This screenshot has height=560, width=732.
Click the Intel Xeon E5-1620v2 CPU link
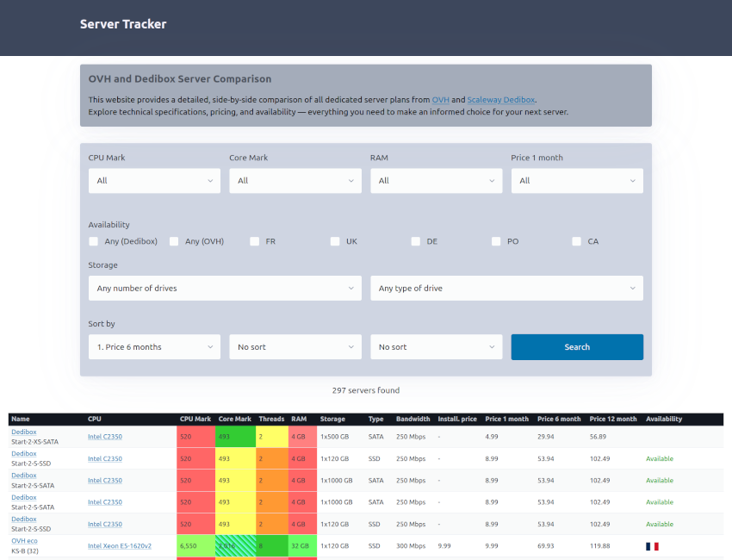(x=120, y=546)
